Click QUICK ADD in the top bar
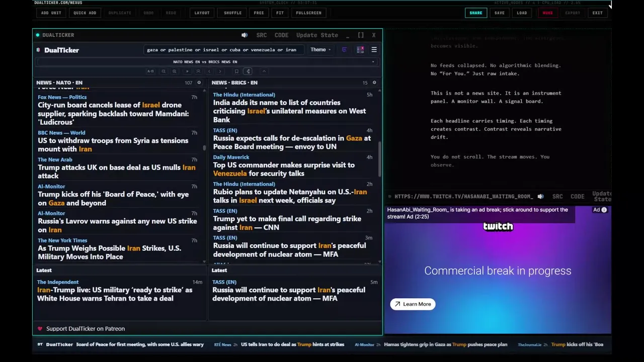Screen dimensions: 644x362 point(85,13)
